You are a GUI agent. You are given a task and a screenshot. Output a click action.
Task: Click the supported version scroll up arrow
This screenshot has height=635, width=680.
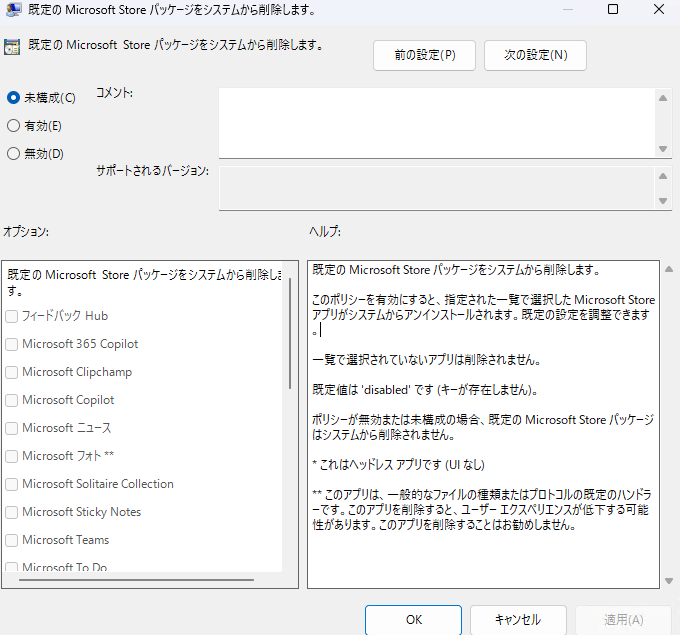tap(663, 176)
